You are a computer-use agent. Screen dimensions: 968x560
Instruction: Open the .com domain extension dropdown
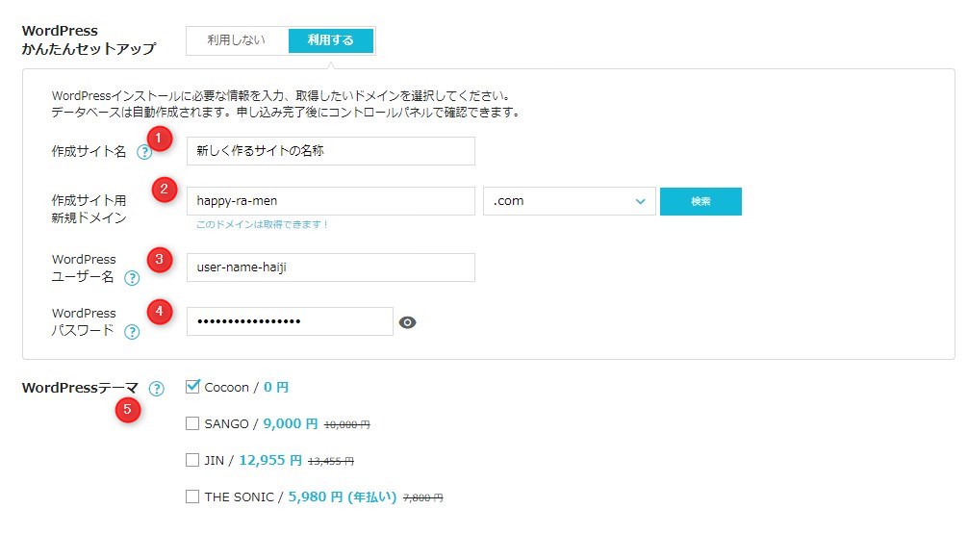pyautogui.click(x=570, y=201)
